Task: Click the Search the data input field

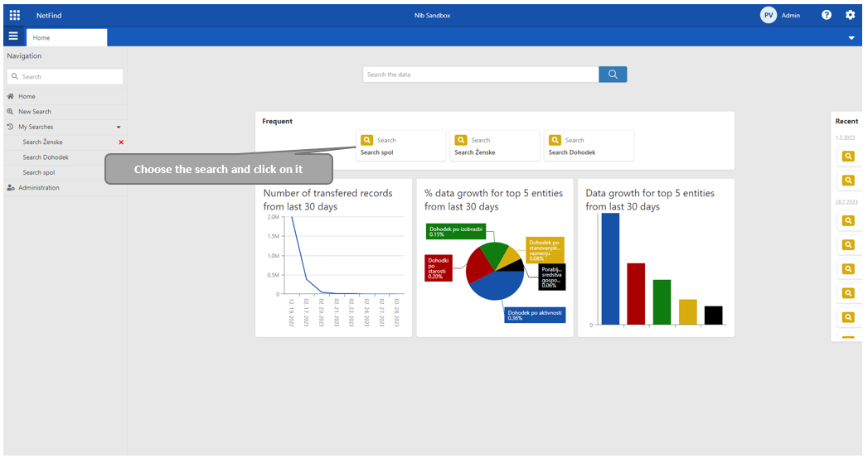Action: coord(481,75)
